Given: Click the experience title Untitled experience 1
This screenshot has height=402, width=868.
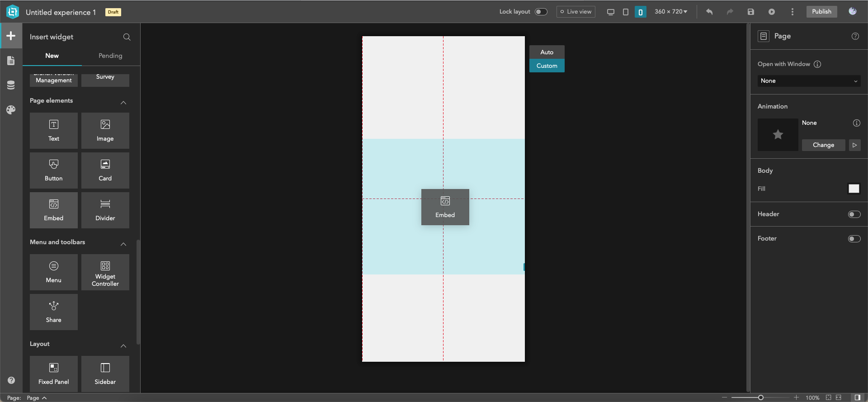Looking at the screenshot, I should (x=61, y=12).
